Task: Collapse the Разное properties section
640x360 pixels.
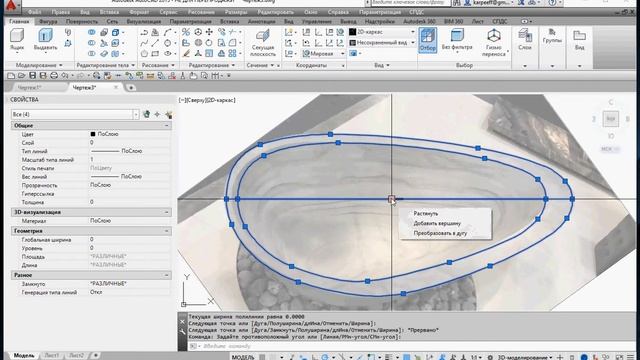Action: (167, 275)
